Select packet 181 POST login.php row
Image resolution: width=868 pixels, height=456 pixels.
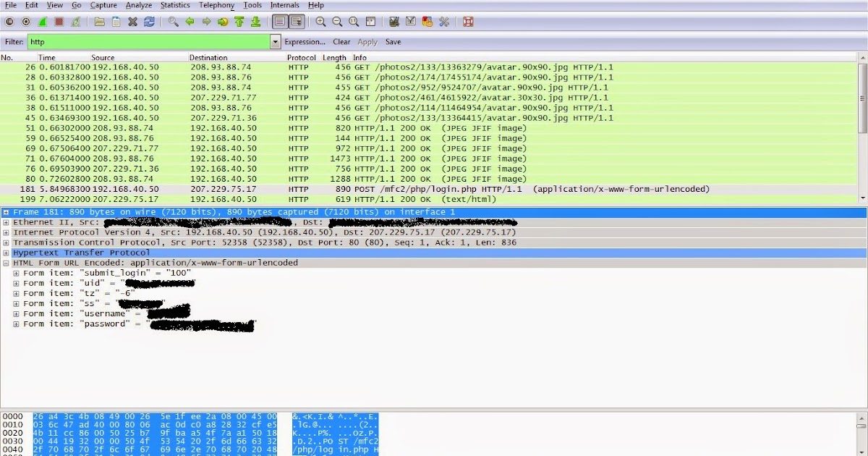point(428,189)
